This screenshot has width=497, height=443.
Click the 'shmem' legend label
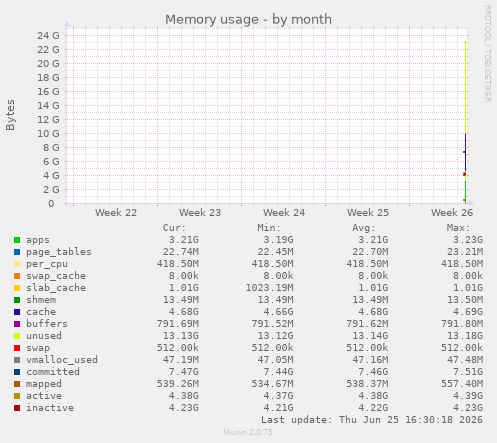tap(41, 300)
